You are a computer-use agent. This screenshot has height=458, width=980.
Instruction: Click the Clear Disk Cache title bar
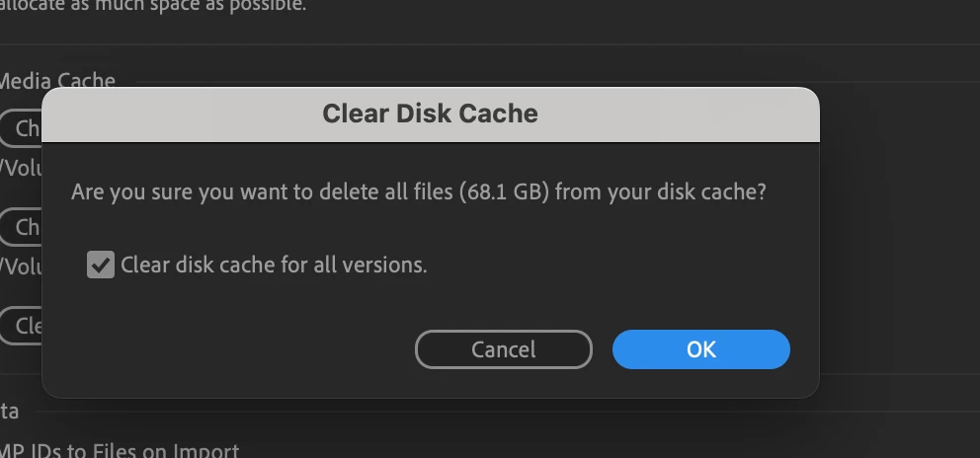point(430,114)
